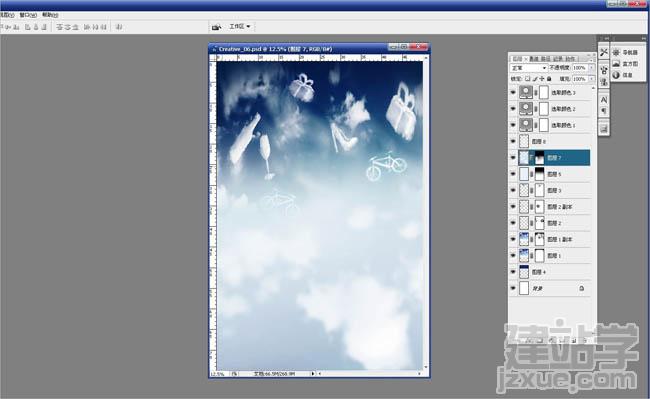The image size is (650, 399).
Task: Click the lock position cross icon
Action: tap(542, 79)
